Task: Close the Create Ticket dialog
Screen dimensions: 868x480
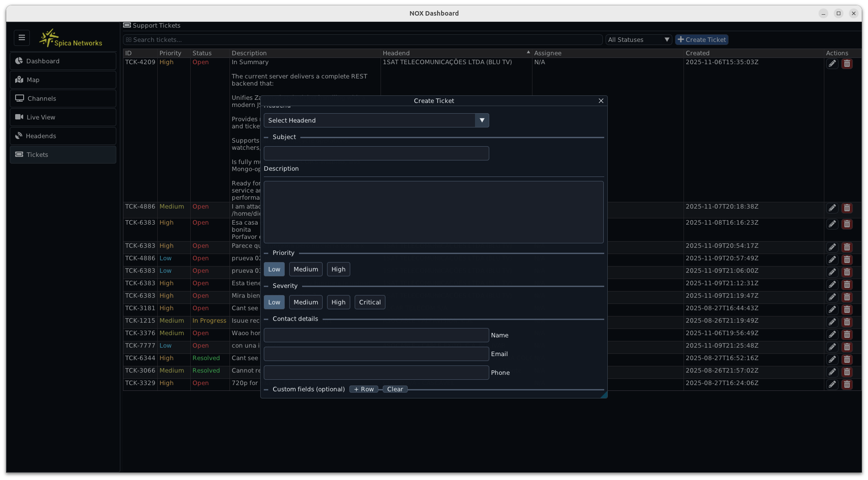Action: pyautogui.click(x=601, y=101)
